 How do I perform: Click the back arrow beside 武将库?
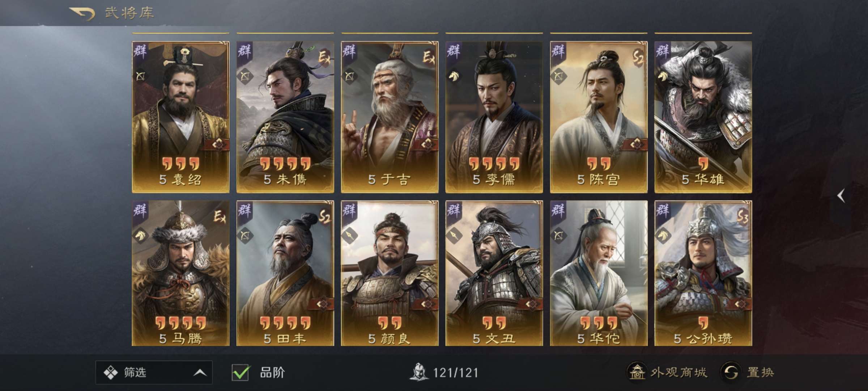click(x=82, y=14)
